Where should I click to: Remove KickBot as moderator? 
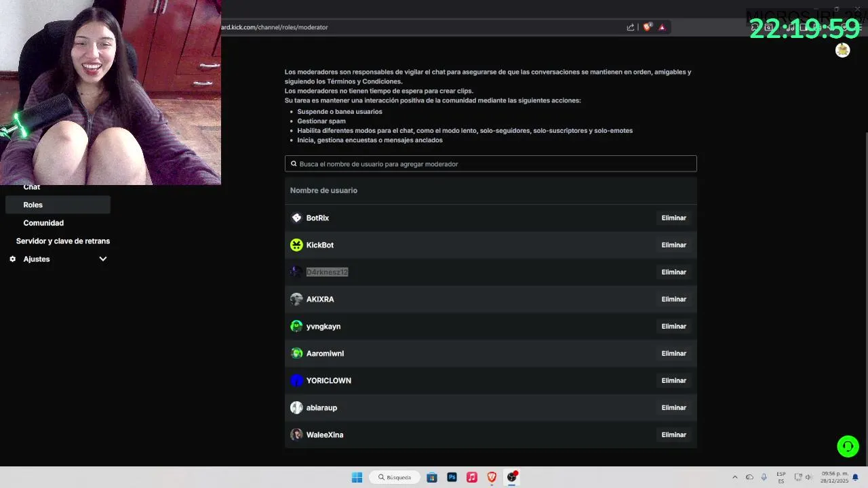click(x=674, y=245)
